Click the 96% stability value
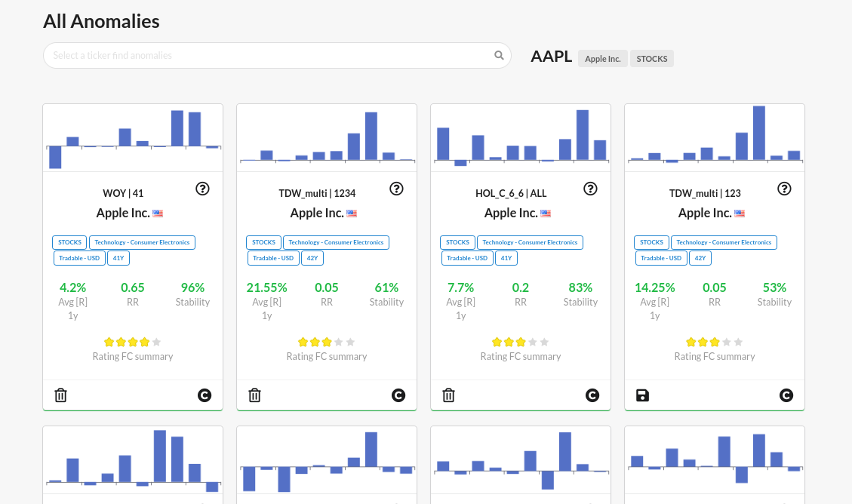The width and height of the screenshot is (852, 504). 193,288
